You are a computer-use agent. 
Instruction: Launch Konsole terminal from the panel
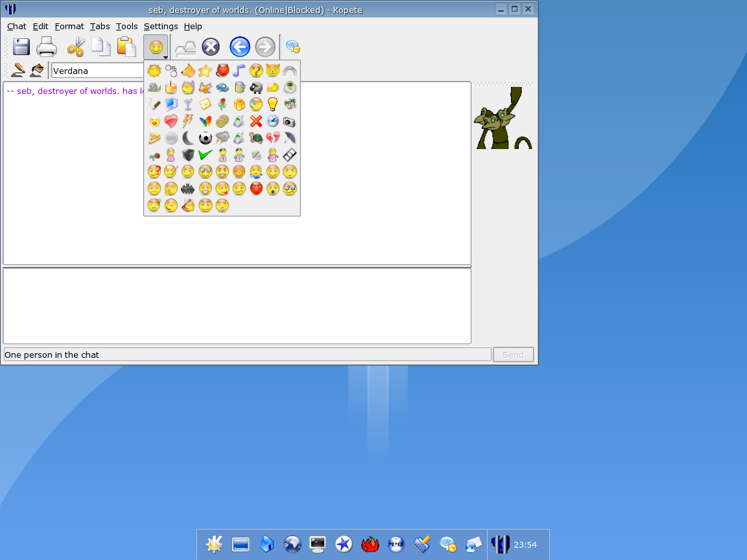317,544
